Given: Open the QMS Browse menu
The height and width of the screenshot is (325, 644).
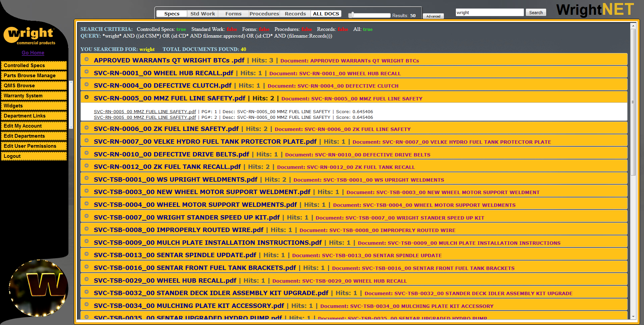Looking at the screenshot, I should click(x=34, y=86).
